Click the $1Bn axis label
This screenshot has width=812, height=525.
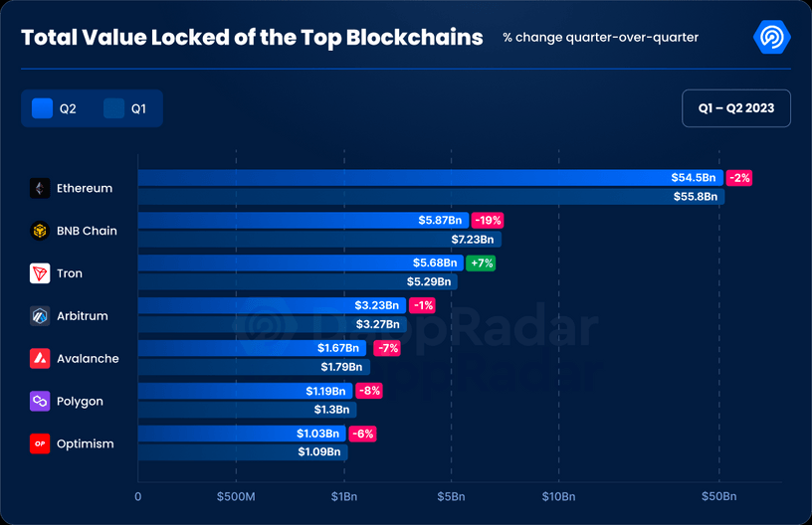point(344,497)
